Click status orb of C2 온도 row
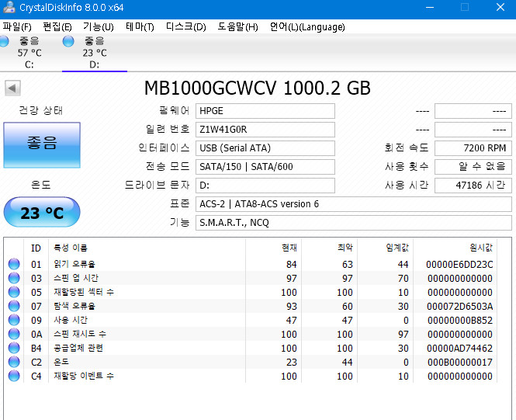Image resolution: width=516 pixels, height=420 pixels. [14, 362]
